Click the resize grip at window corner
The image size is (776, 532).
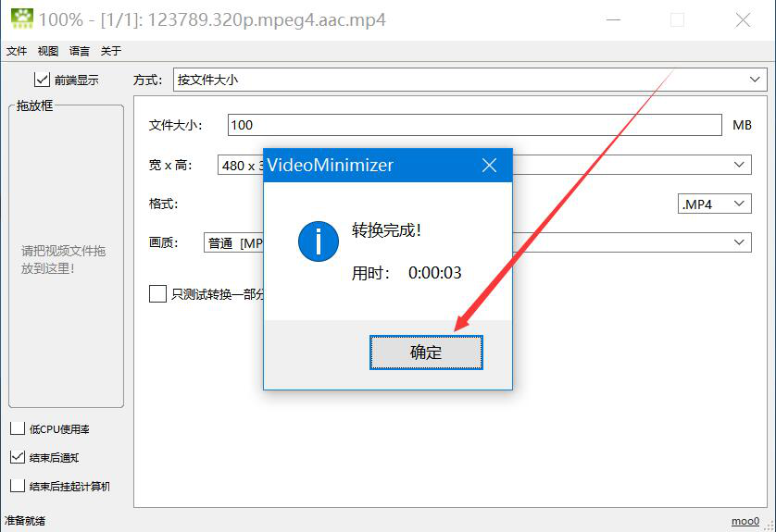point(770,526)
